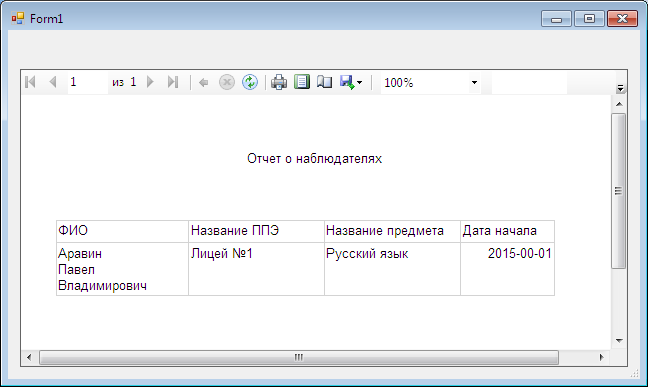Click the 'Дата начала' column header
648x387 pixels.
click(x=507, y=231)
